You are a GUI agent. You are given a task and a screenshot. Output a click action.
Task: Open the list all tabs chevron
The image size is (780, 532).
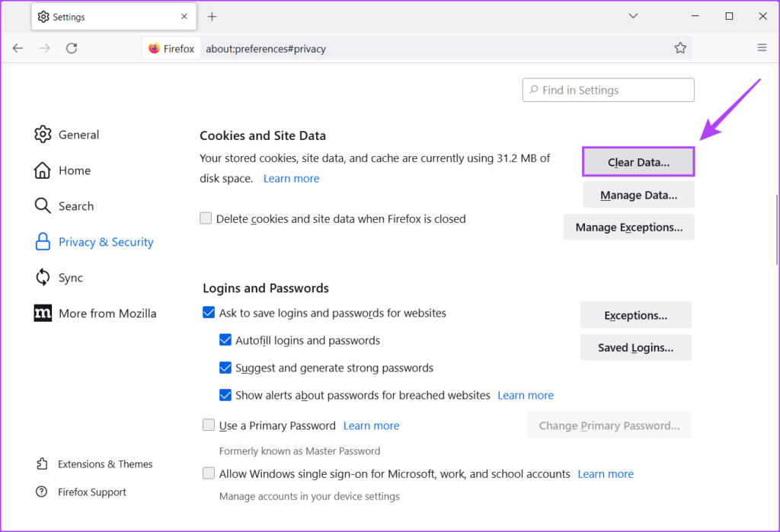click(x=633, y=15)
